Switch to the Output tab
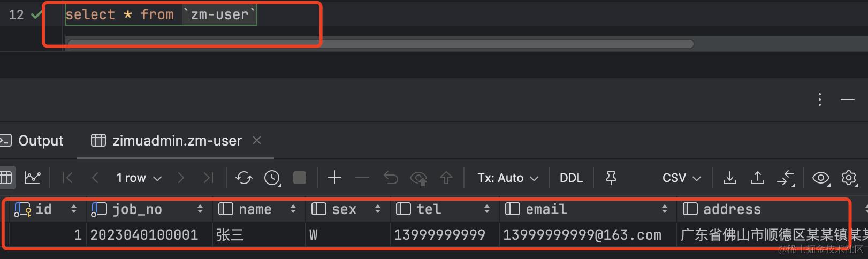The image size is (868, 259). pos(32,141)
